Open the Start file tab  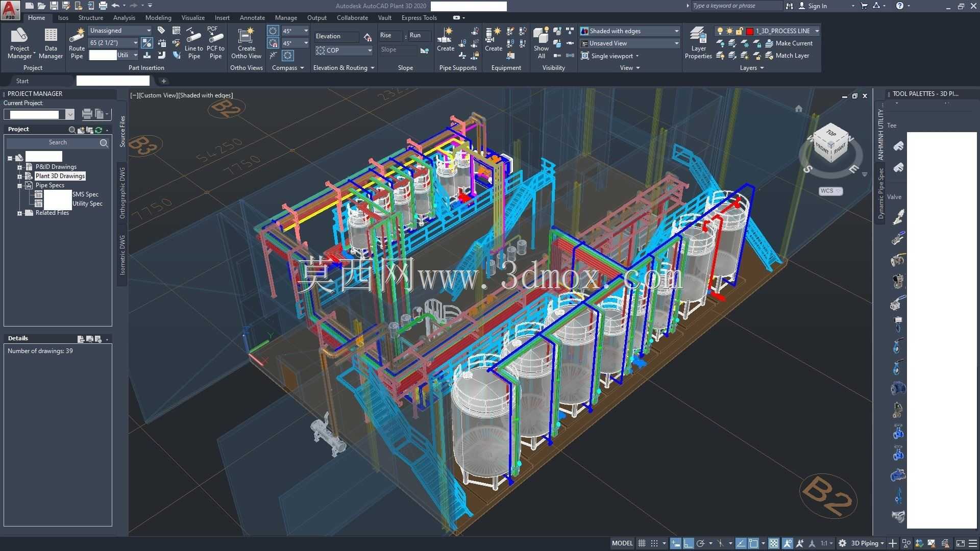[22, 81]
